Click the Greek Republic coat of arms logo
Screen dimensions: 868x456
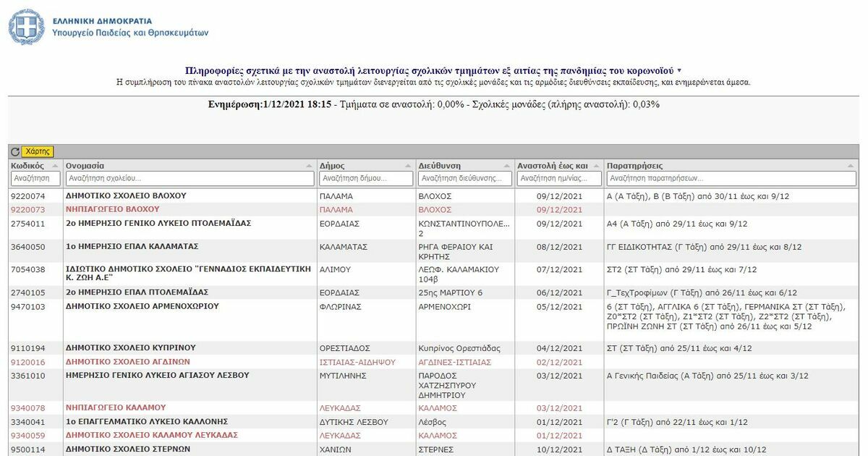[x=26, y=27]
